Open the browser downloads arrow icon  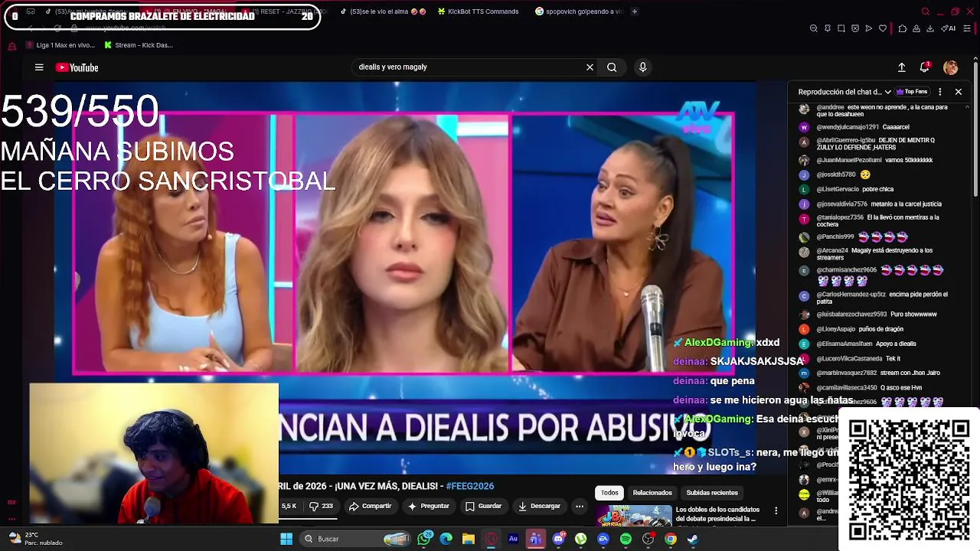click(929, 28)
